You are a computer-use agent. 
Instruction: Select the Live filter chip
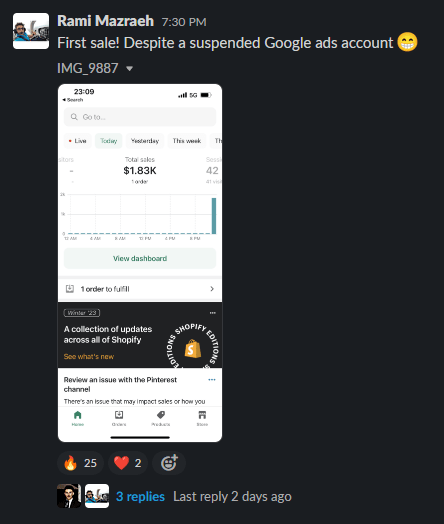tap(78, 141)
